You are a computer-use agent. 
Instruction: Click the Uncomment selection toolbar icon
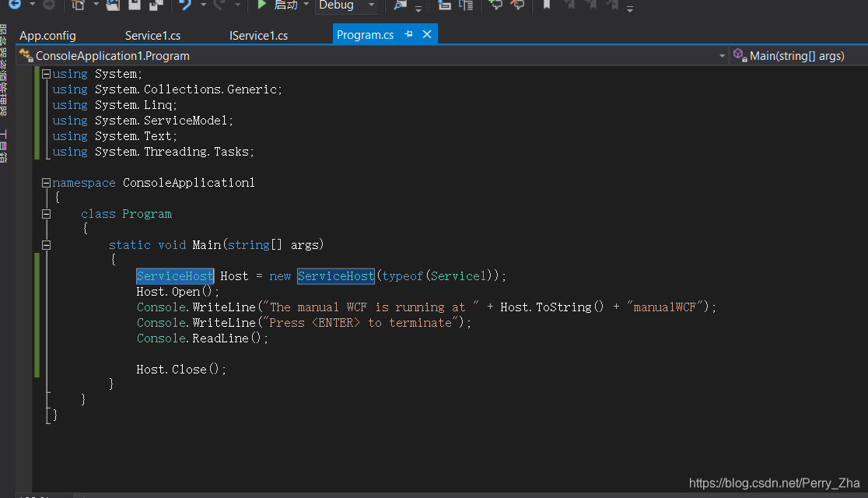(x=517, y=5)
